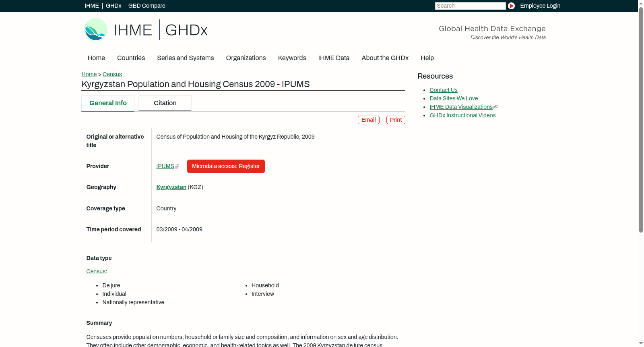Click external link icon beside IHME Data Visualizations
Image resolution: width=644 pixels, height=347 pixels.
point(495,107)
